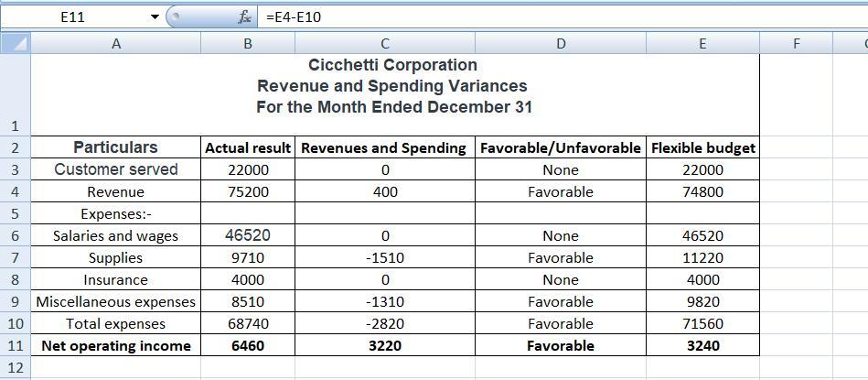Image resolution: width=868 pixels, height=380 pixels.
Task: Select column A header
Action: pos(115,43)
